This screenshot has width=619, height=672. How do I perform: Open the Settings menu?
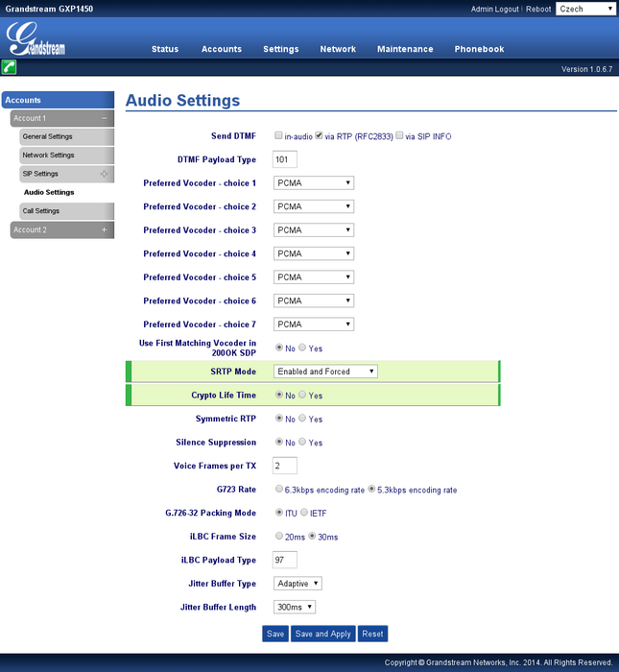coord(281,49)
